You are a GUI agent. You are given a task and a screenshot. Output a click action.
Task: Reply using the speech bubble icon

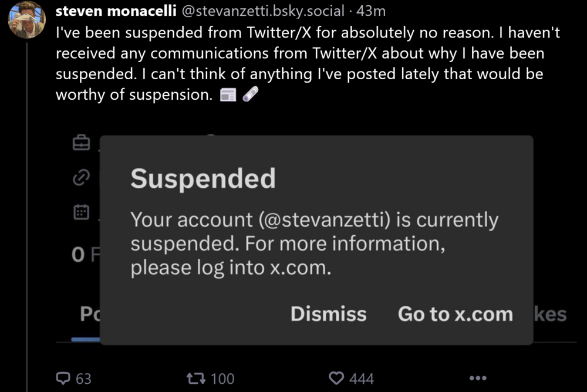tap(63, 379)
